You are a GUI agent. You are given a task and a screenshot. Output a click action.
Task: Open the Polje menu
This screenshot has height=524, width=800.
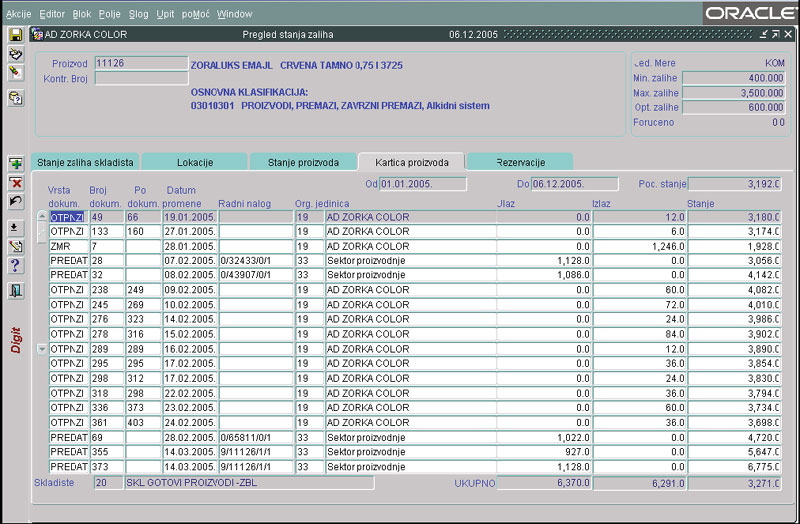click(110, 14)
